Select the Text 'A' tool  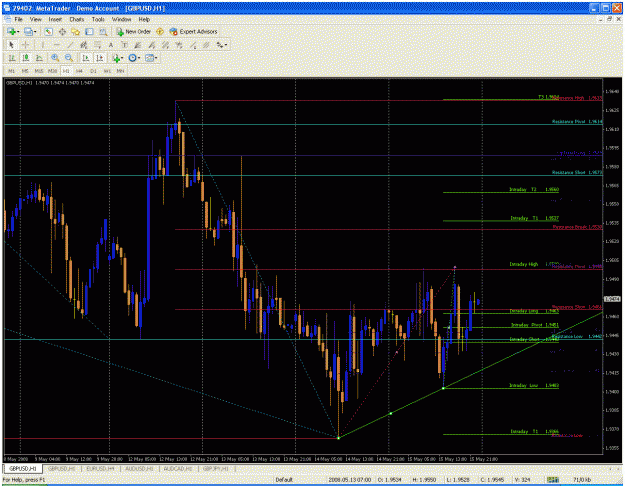point(111,45)
